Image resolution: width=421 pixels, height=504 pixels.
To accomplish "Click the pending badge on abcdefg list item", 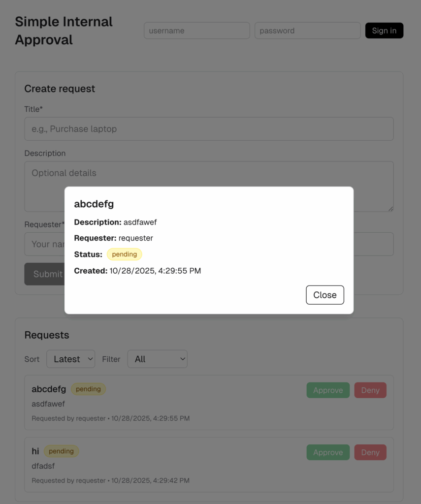I will [x=88, y=389].
